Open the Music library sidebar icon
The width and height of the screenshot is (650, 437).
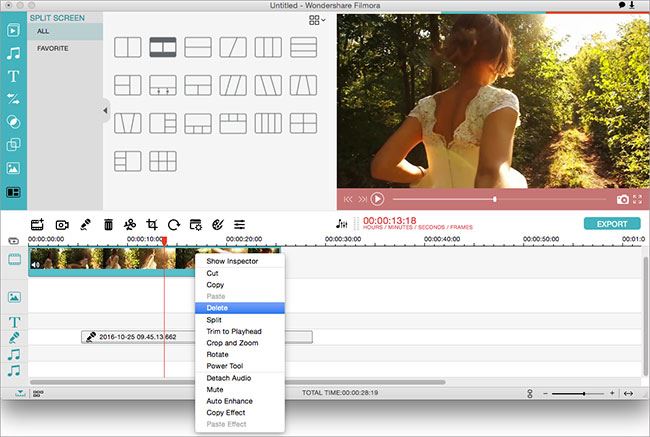[13, 53]
